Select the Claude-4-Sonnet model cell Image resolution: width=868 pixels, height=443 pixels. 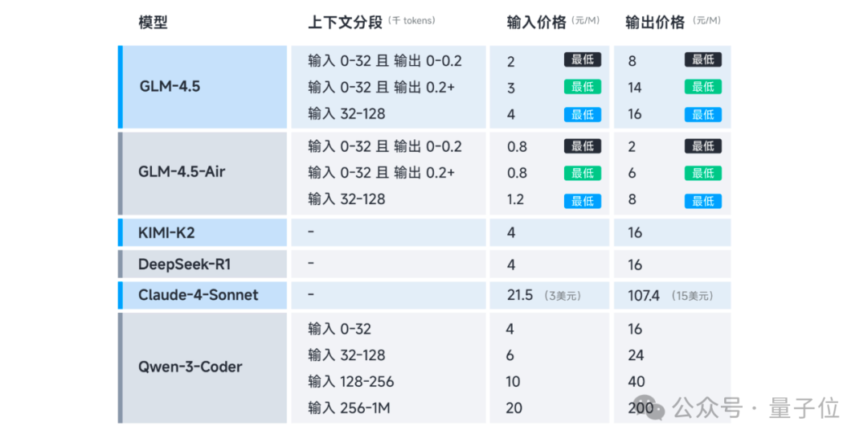point(203,295)
